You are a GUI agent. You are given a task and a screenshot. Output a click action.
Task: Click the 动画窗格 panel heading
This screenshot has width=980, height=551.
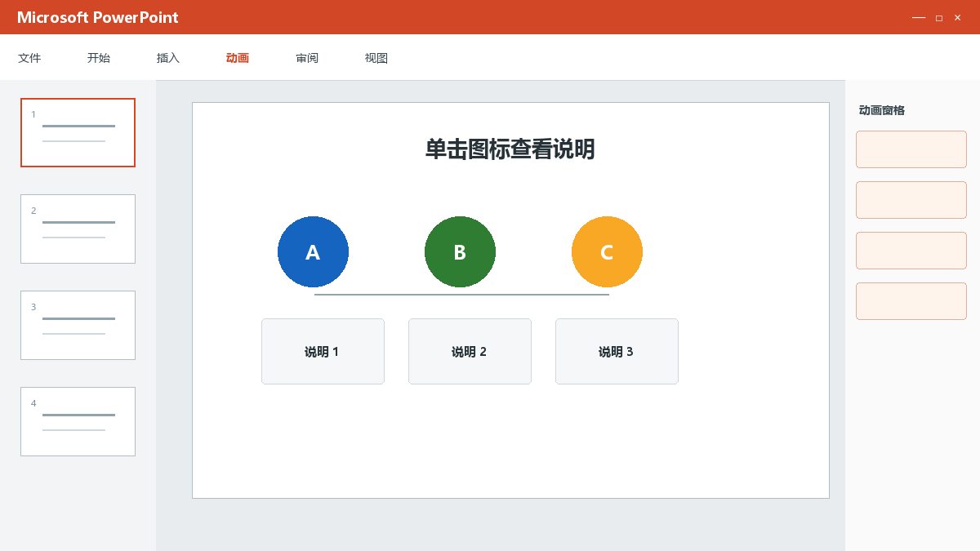tap(882, 110)
